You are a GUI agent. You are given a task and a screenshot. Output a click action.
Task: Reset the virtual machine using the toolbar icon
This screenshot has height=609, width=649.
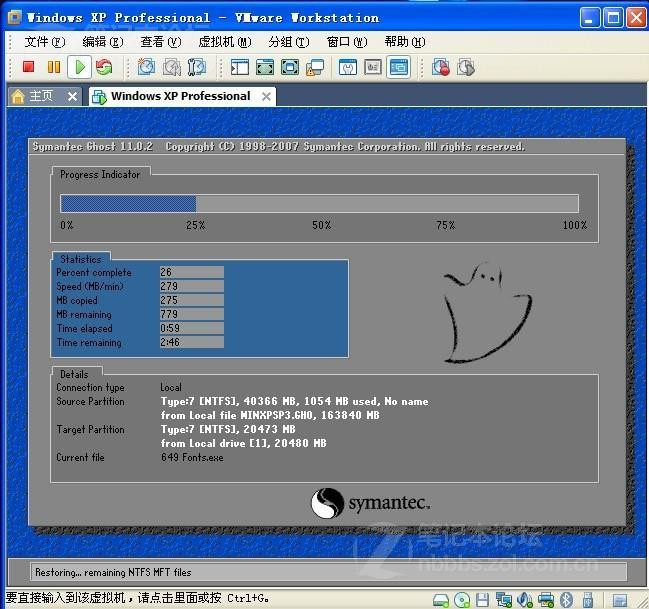tap(104, 67)
